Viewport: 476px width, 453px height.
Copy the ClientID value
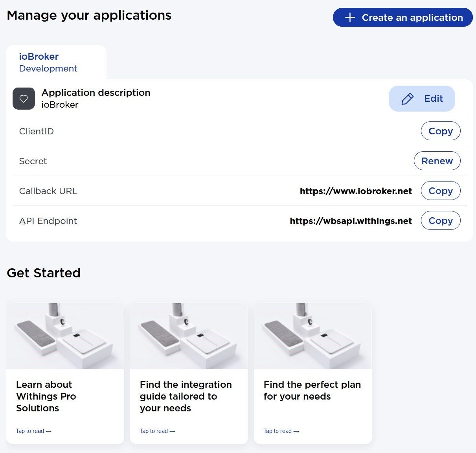[x=441, y=131]
